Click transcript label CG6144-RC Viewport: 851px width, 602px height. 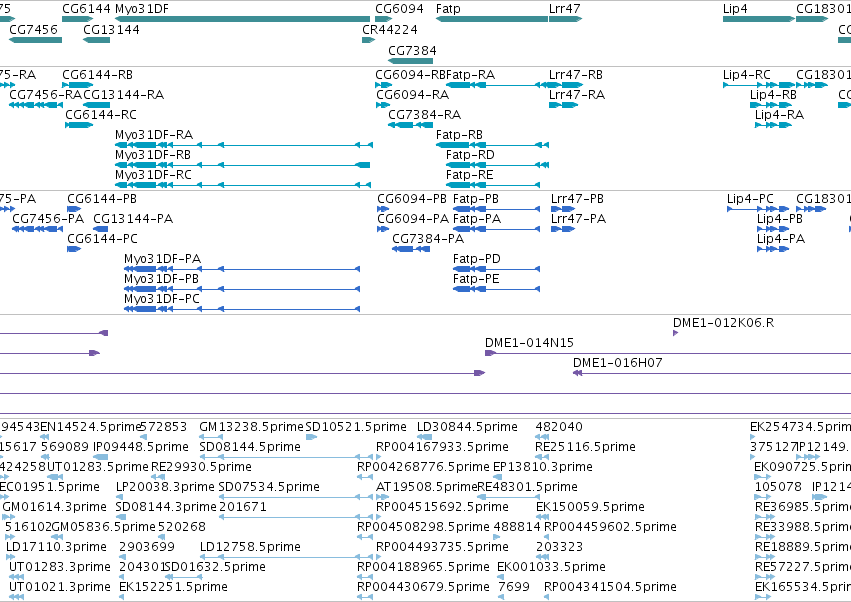pos(101,115)
